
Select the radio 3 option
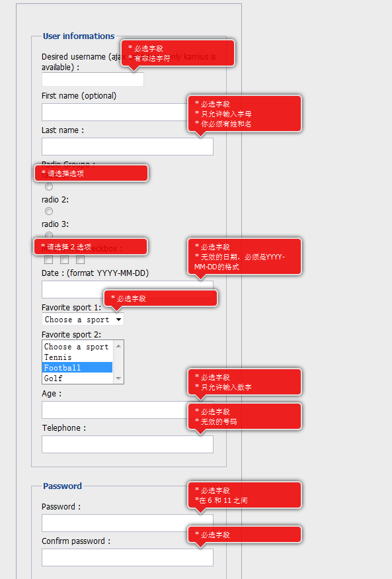coord(49,235)
